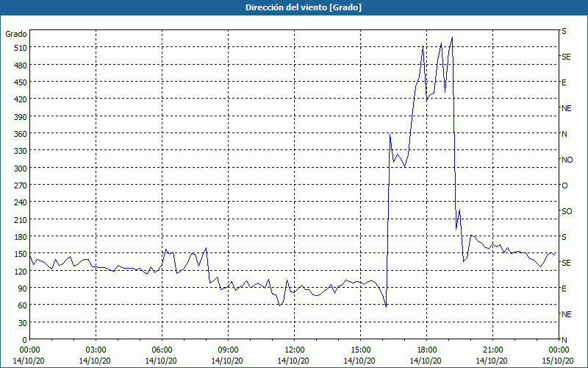Viewport: 588px width, 368px height.
Task: Click the compass label 'SO' on right axis
Action: (567, 211)
